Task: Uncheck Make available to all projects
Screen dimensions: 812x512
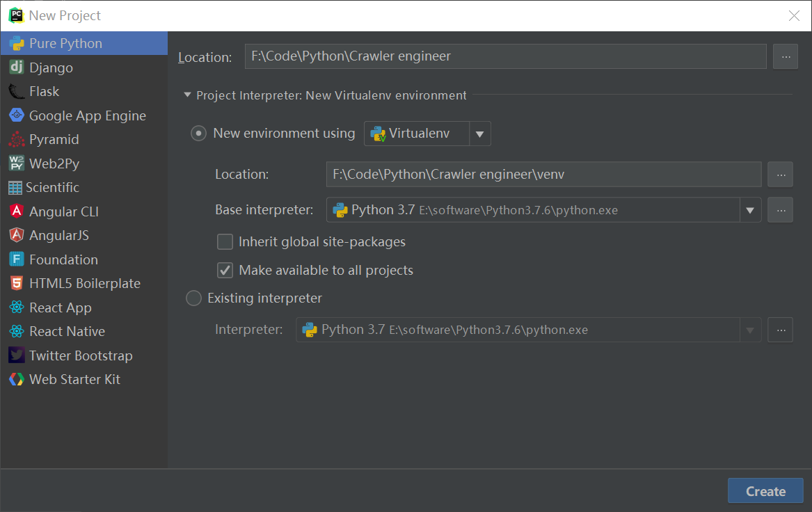Action: click(225, 270)
